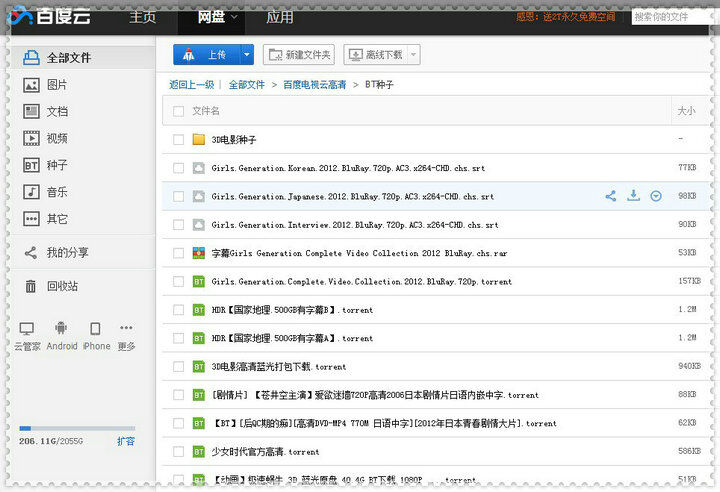
Task: Click the 搜索你的文件 search field
Action: pyautogui.click(x=672, y=17)
